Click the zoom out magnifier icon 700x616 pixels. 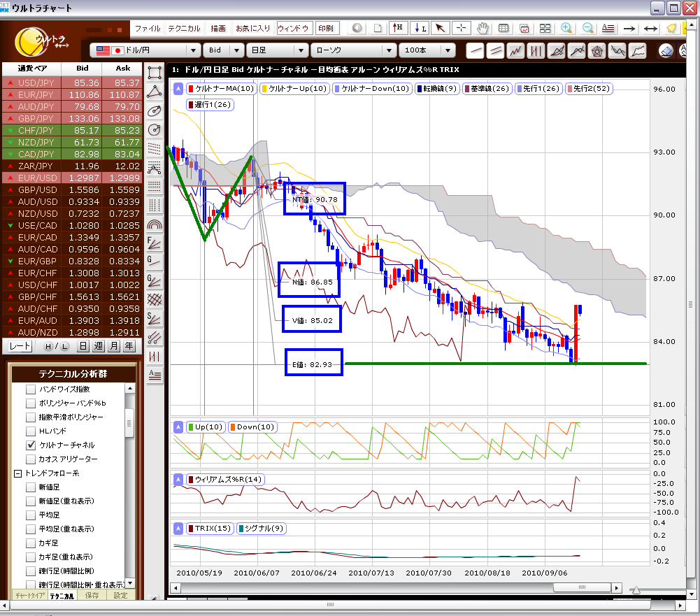587,28
